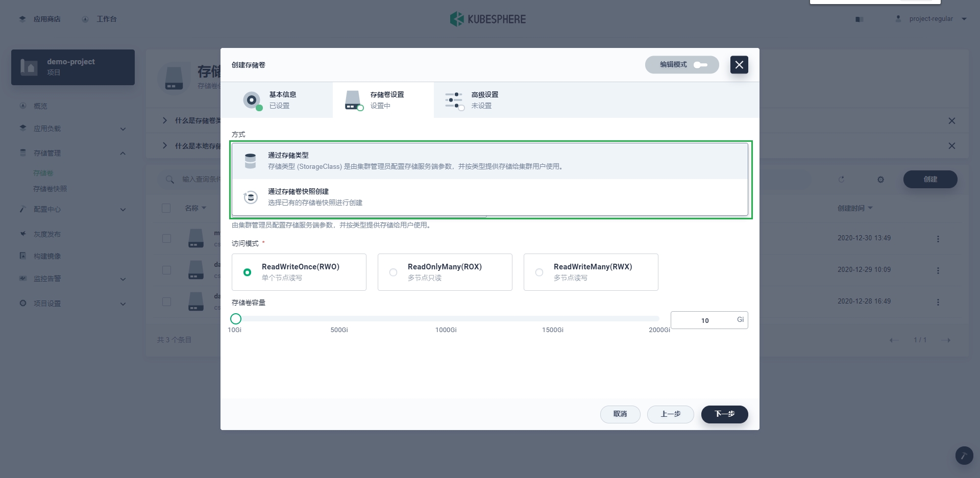Click the demo-project project card

[x=73, y=67]
